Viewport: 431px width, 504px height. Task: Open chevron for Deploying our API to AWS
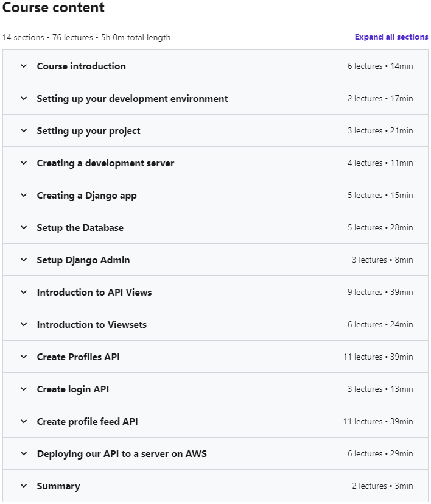point(24,454)
